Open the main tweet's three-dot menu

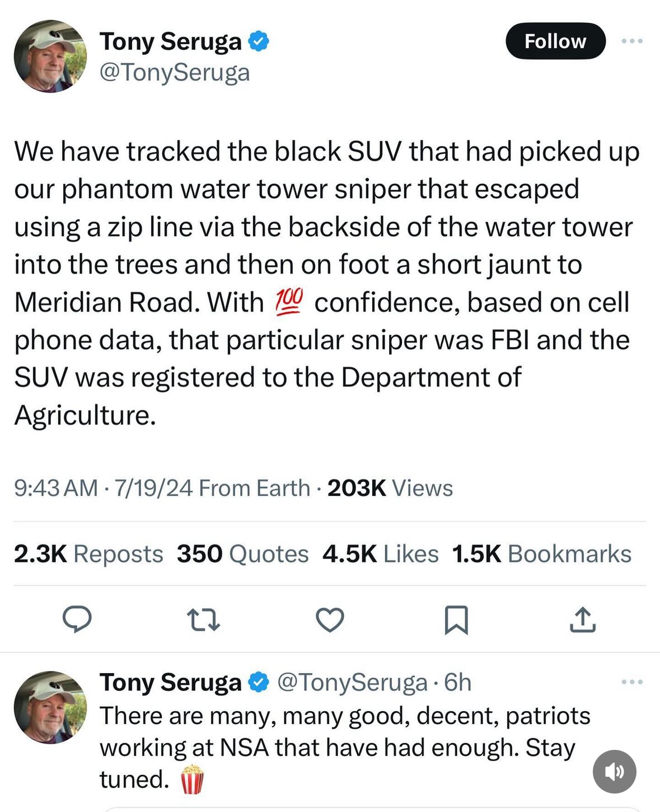(x=632, y=41)
